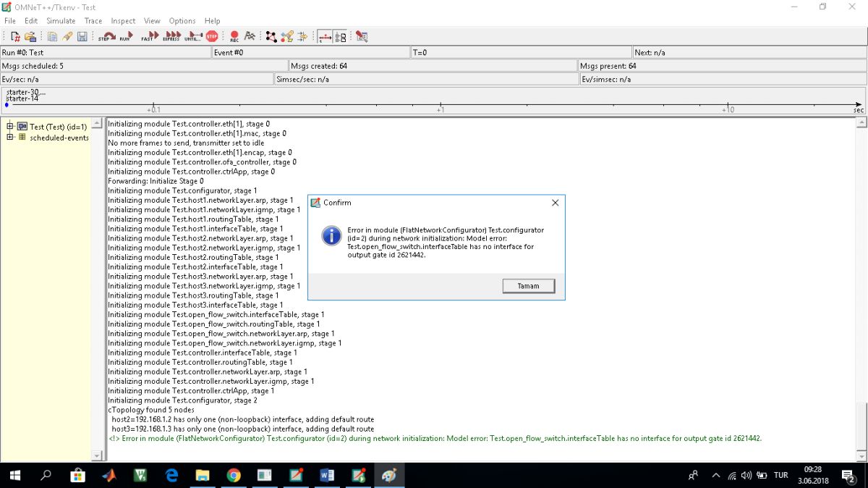868x488 pixels.
Task: Show hidden system tray icons
Action: pyautogui.click(x=716, y=476)
